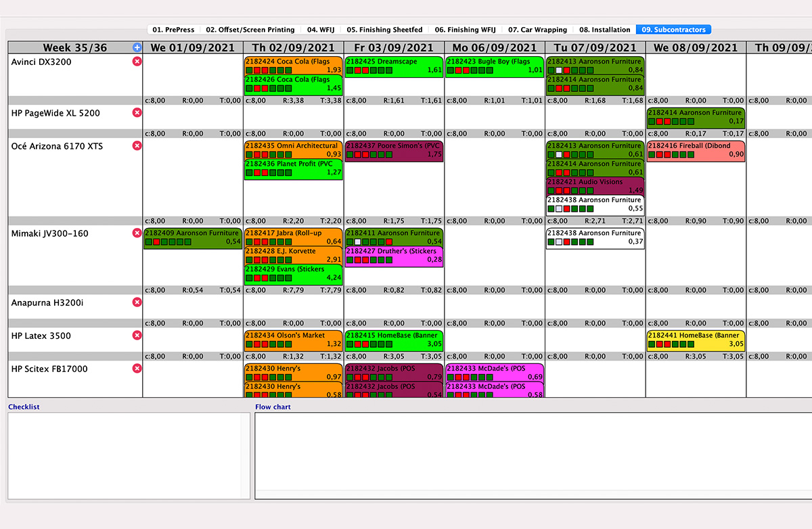Select job 2182411 Aaronson Furniture
The height and width of the screenshot is (529, 812).
coord(394,237)
